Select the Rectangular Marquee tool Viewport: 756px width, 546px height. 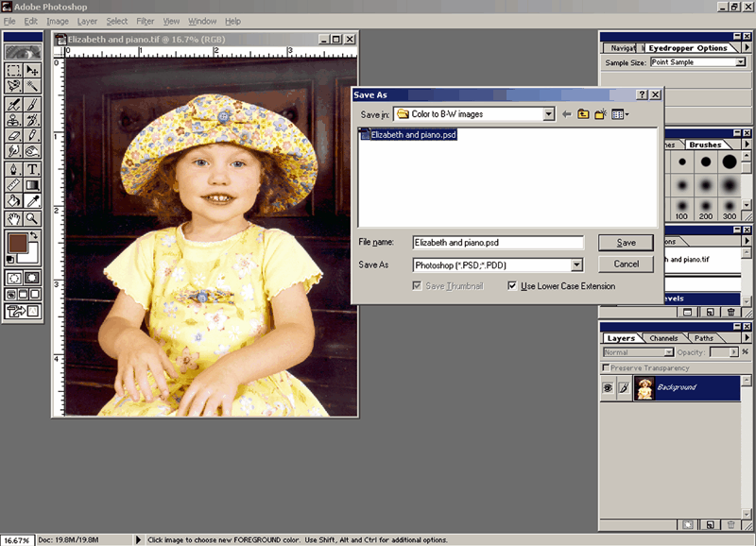(13, 70)
